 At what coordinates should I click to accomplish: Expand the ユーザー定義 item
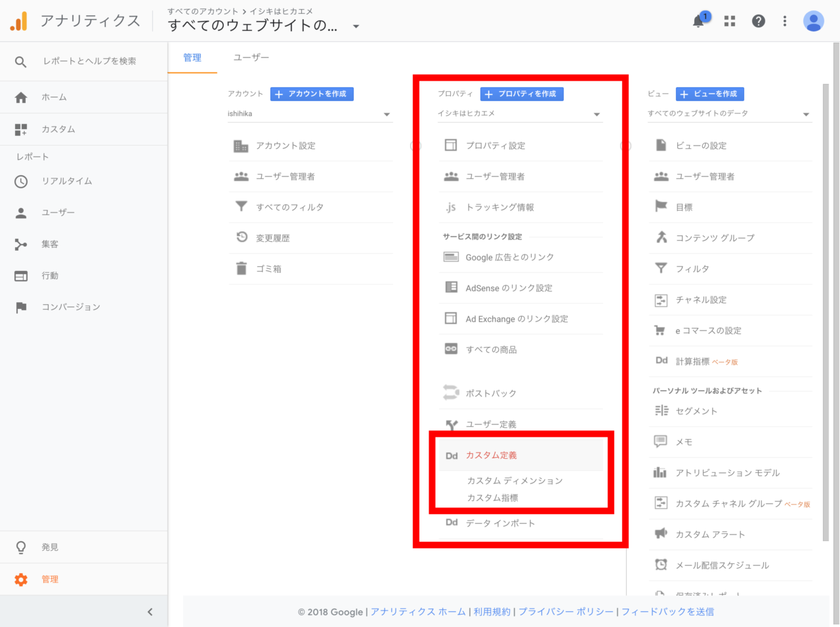click(520, 424)
